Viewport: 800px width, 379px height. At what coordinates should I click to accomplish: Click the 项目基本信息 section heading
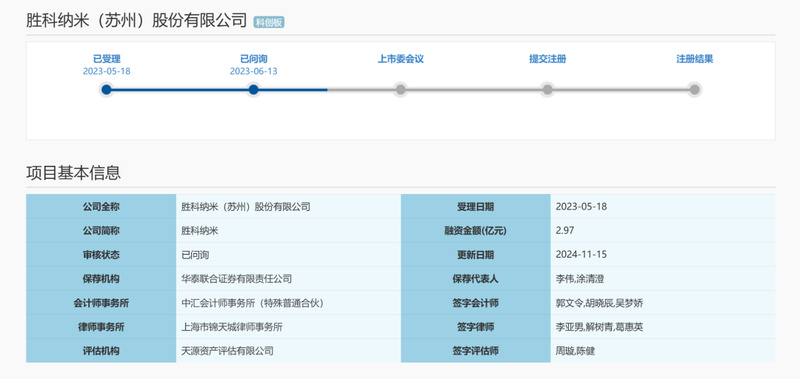click(73, 172)
